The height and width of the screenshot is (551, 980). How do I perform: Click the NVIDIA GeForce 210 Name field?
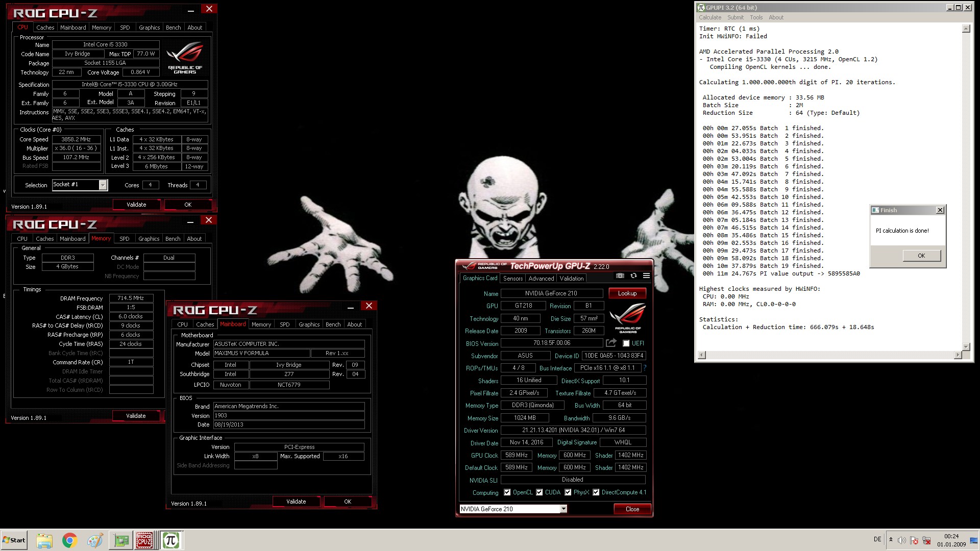(551, 293)
